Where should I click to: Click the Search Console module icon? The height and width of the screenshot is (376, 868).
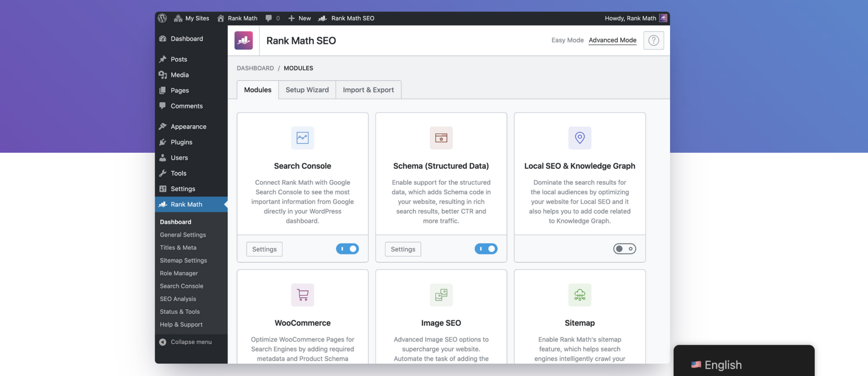(302, 138)
